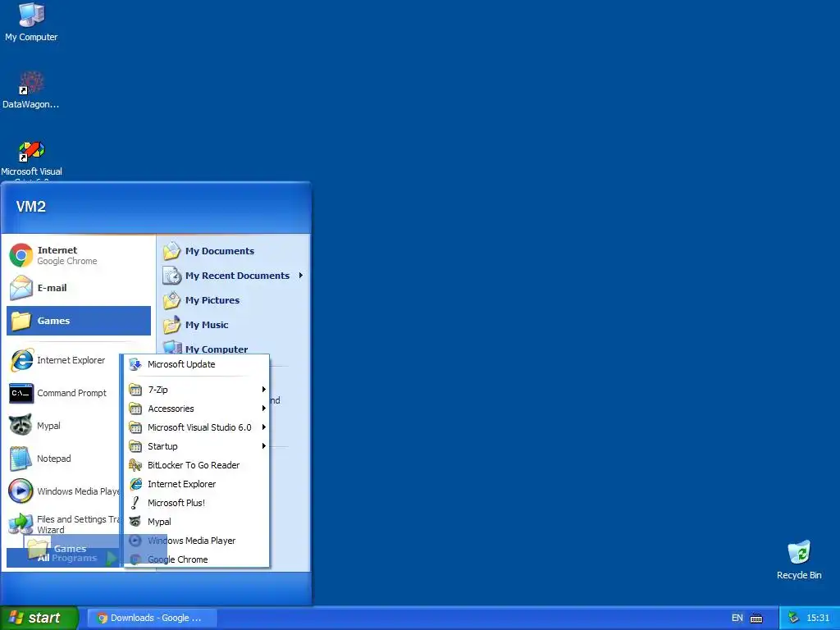The height and width of the screenshot is (630, 840).
Task: Open the pinned Games folder
Action: click(79, 321)
